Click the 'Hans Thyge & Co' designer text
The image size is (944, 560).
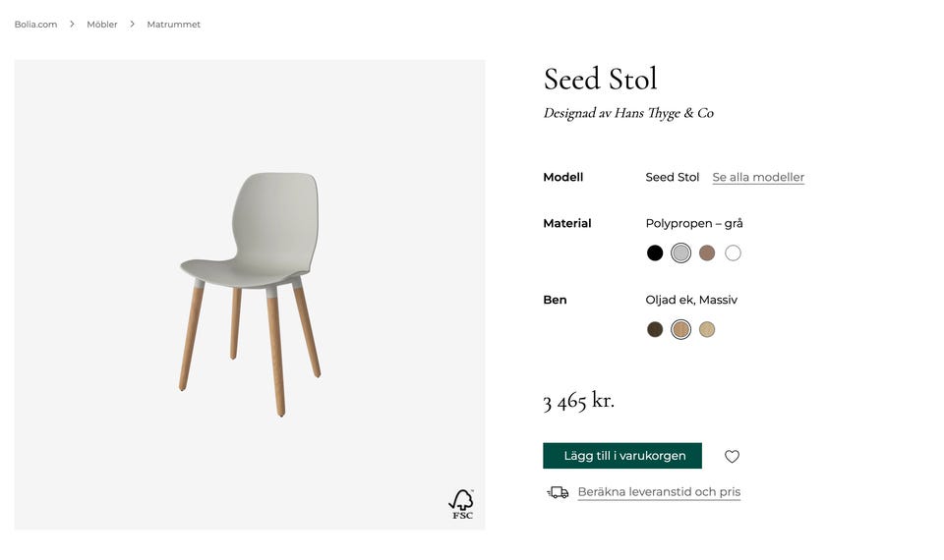pyautogui.click(x=664, y=113)
